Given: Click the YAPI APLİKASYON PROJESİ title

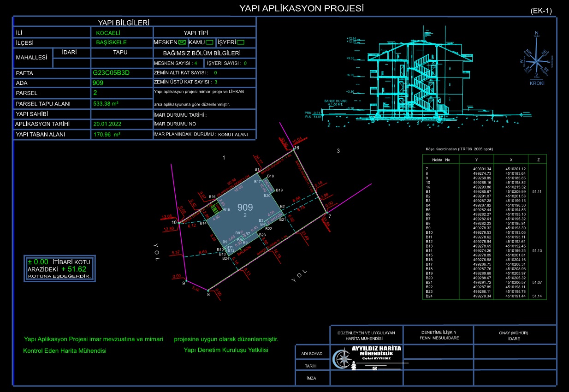Looking at the screenshot, I should pos(302,8).
